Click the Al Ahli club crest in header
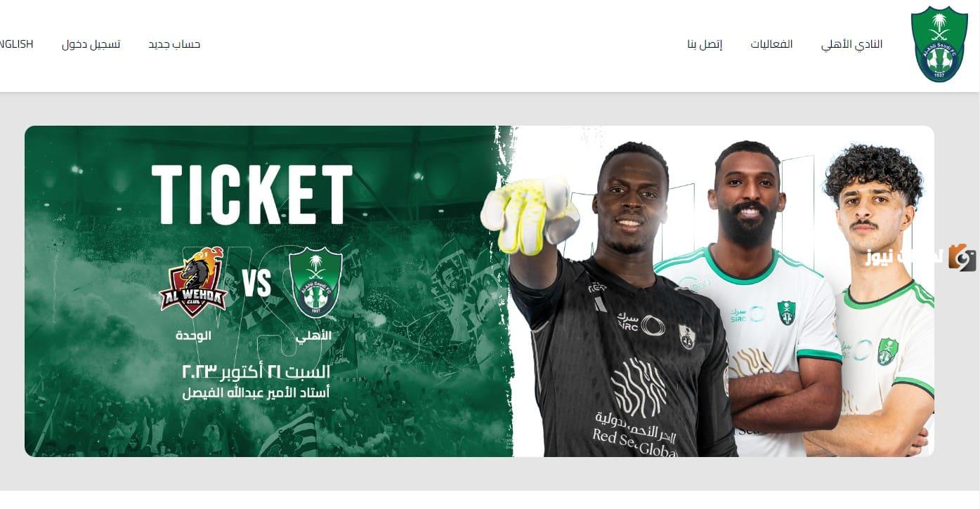This screenshot has width=980, height=509. tap(939, 44)
